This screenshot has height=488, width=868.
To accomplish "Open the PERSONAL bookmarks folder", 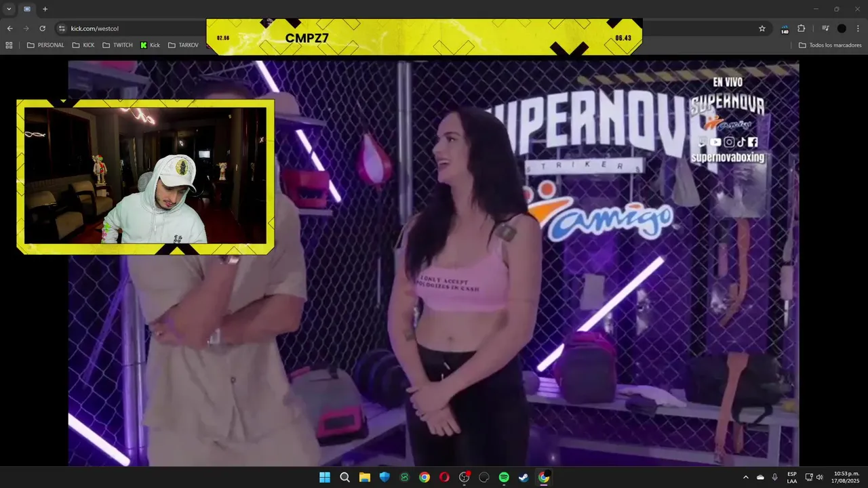I will [x=45, y=45].
